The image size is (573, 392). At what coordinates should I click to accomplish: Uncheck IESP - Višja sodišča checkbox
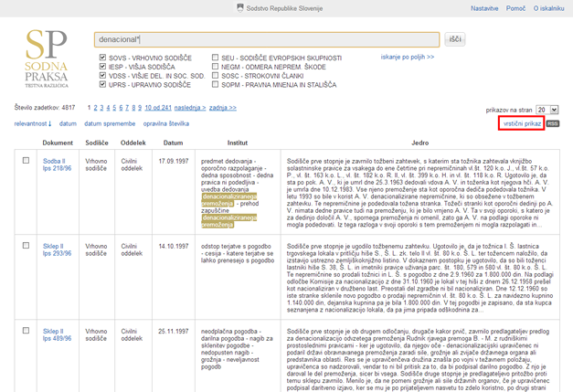[x=102, y=67]
